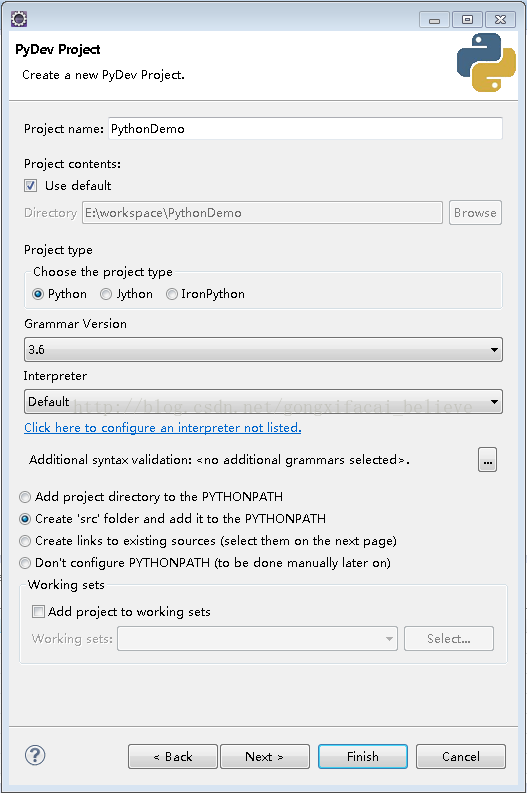Click the Next > button
Image resolution: width=527 pixels, height=793 pixels.
[x=265, y=757]
